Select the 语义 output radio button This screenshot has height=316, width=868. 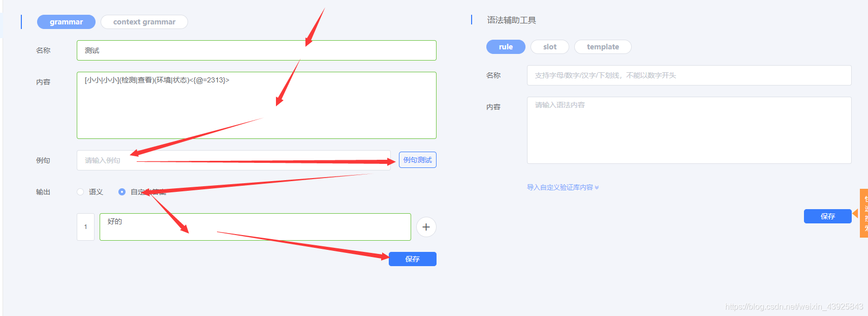[x=80, y=192]
